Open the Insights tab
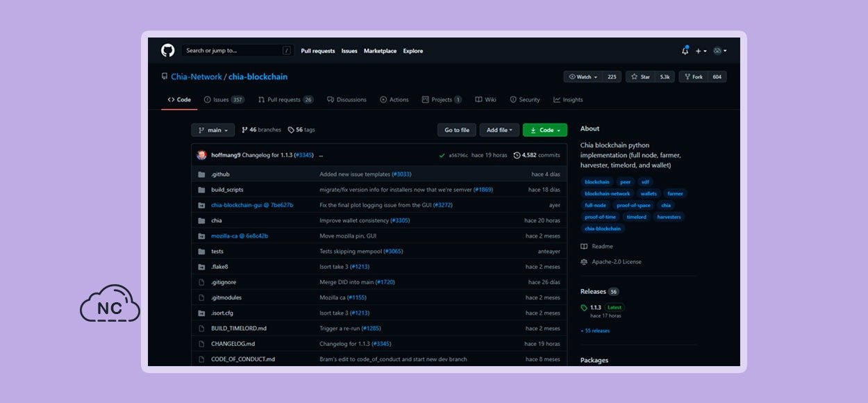 click(x=568, y=99)
